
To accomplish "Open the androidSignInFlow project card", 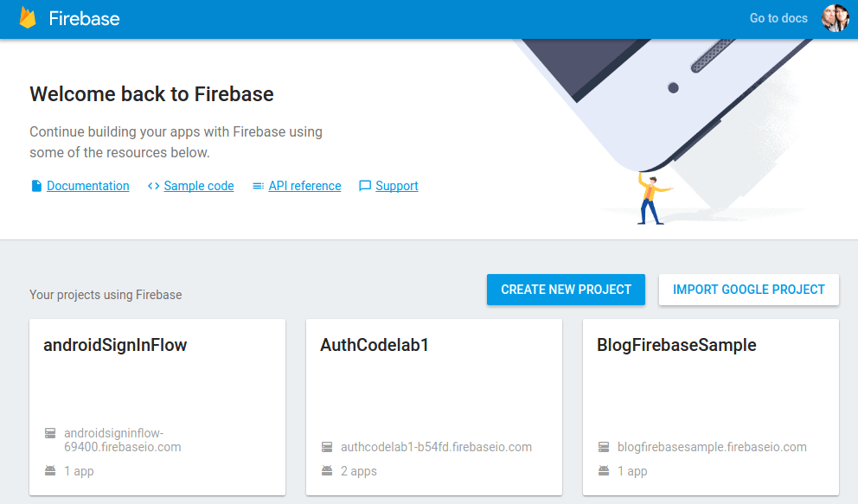I will pyautogui.click(x=157, y=407).
